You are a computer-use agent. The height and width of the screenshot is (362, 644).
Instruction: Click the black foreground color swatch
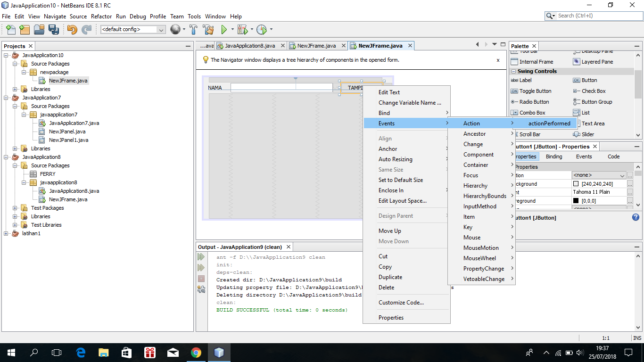[x=576, y=201]
